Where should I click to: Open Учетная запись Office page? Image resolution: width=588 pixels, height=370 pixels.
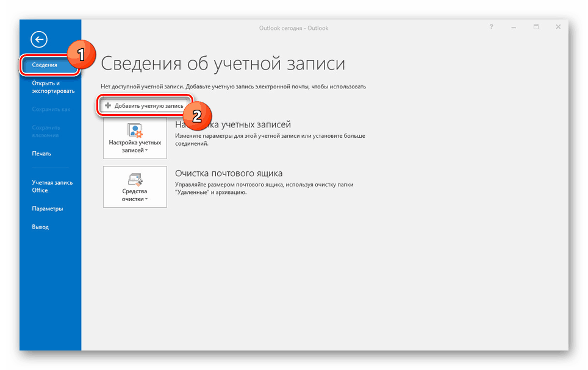pyautogui.click(x=52, y=187)
